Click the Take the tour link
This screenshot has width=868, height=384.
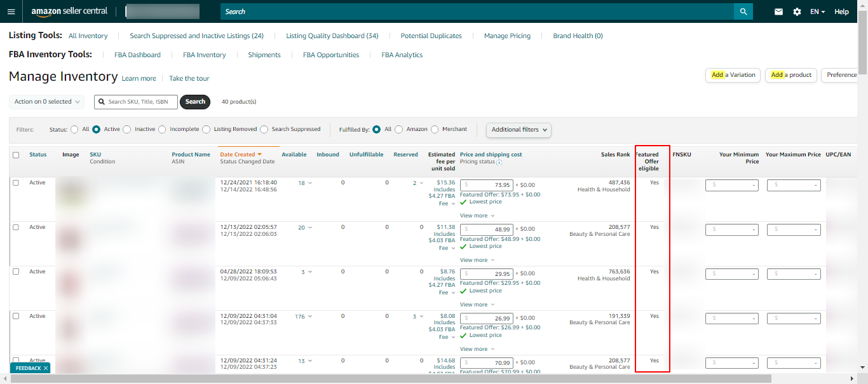(189, 78)
